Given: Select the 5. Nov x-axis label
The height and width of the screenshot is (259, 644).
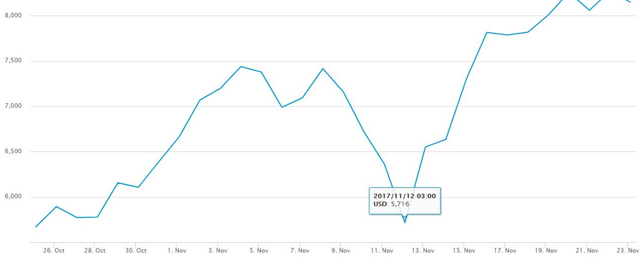Looking at the screenshot, I should click(x=259, y=250).
